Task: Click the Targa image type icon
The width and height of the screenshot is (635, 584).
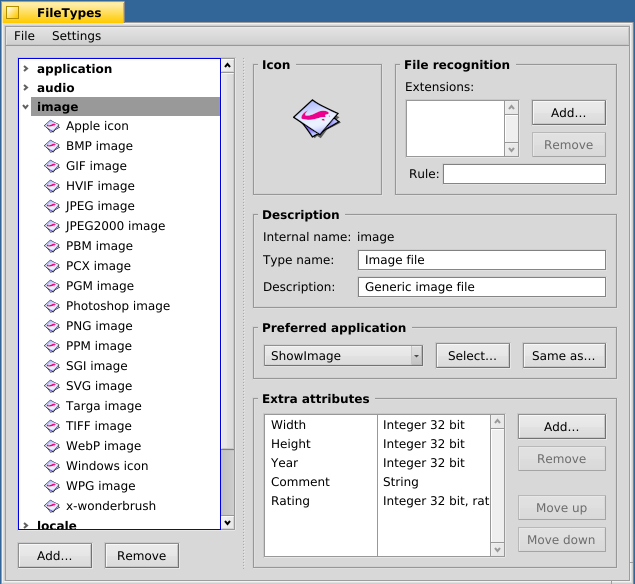Action: pos(52,406)
